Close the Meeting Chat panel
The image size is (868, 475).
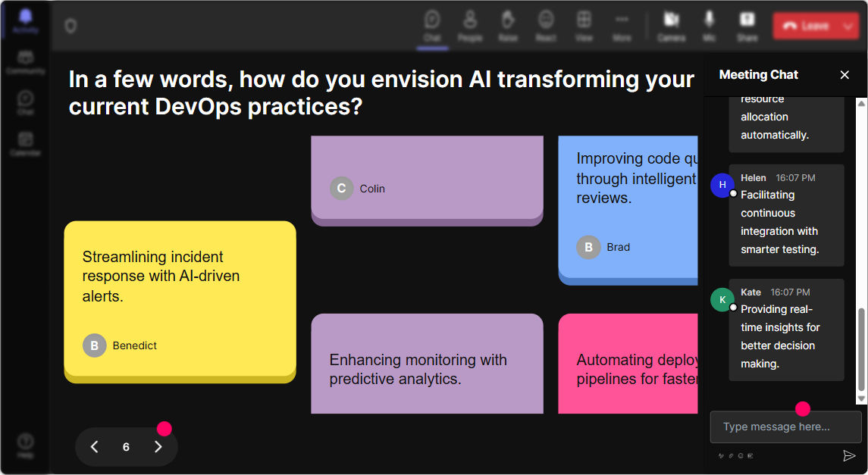point(844,75)
